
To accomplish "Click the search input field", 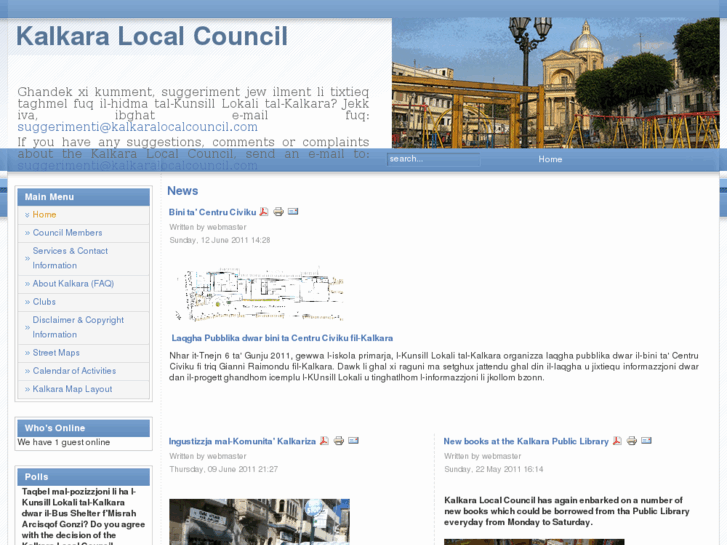I will click(x=434, y=159).
